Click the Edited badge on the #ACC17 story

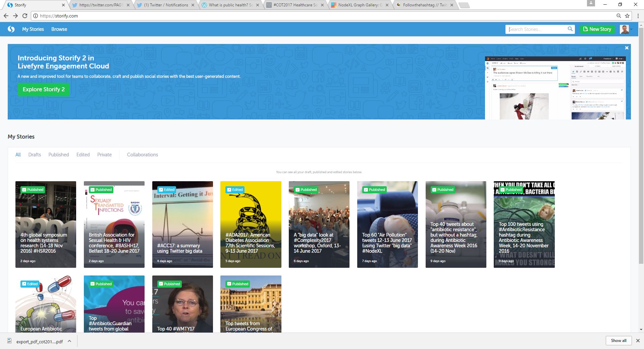coord(167,190)
